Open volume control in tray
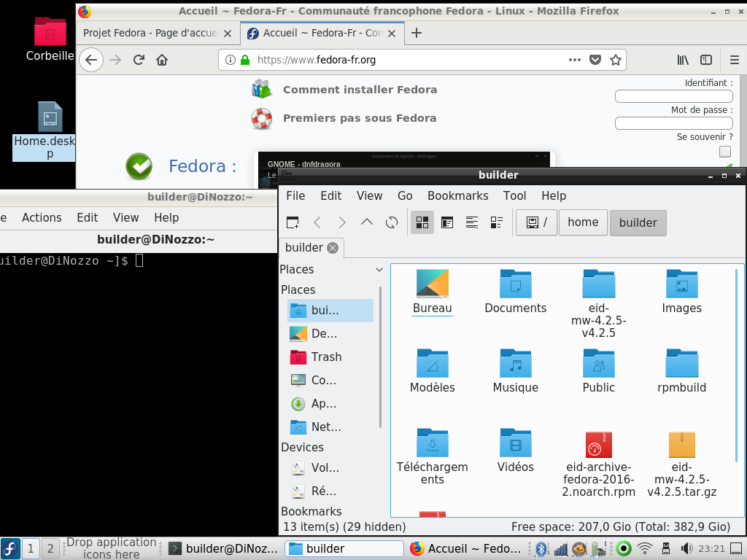 point(686,548)
